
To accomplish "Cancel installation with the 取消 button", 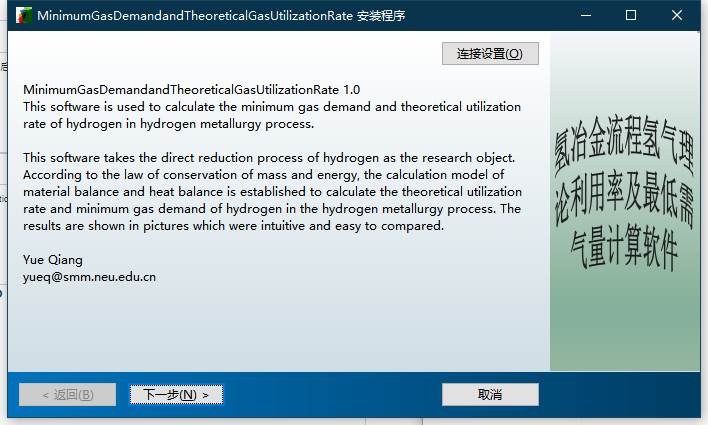I will pos(490,395).
